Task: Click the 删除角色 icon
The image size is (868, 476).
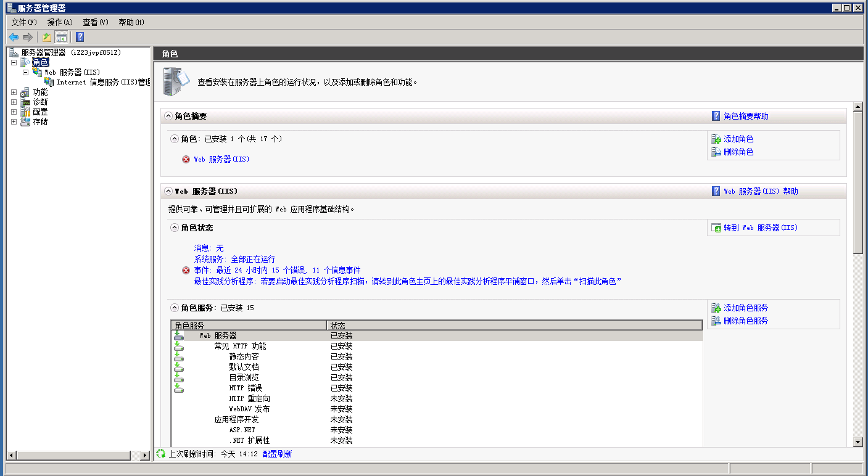Action: pos(716,152)
